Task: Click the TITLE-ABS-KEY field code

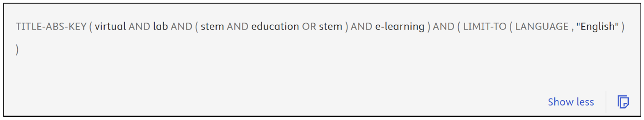Action: [x=51, y=26]
